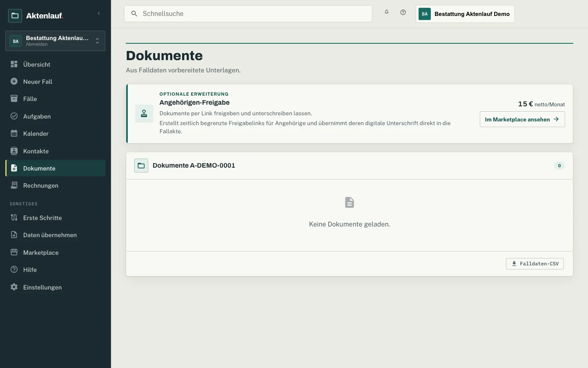Click the Angehörigen-Freigabe stamp icon
This screenshot has height=368, width=588.
point(144,114)
